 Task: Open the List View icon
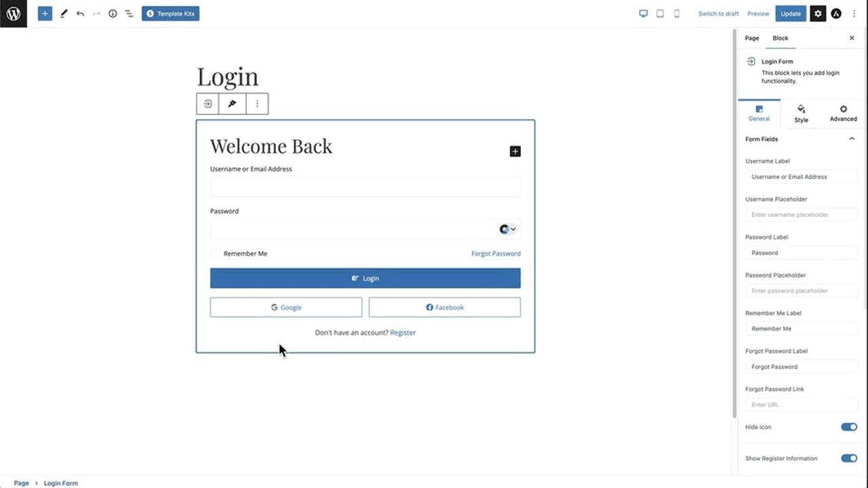coord(129,14)
